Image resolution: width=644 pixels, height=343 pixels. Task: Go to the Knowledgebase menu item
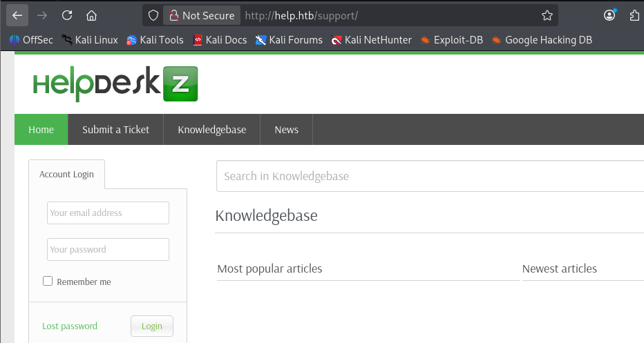211,130
